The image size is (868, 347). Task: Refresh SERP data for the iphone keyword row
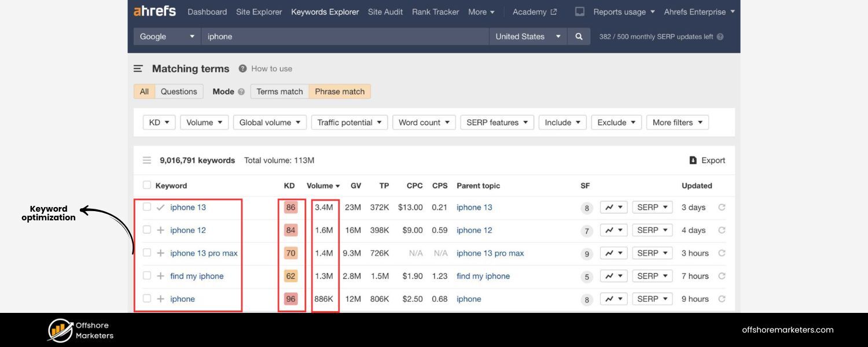(x=722, y=298)
